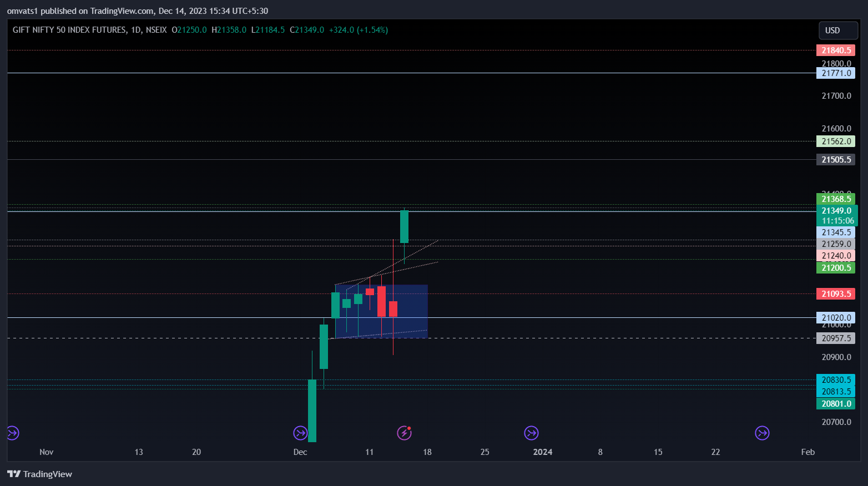Select the 21771.0 price level label
The image size is (868, 486).
pyautogui.click(x=836, y=73)
